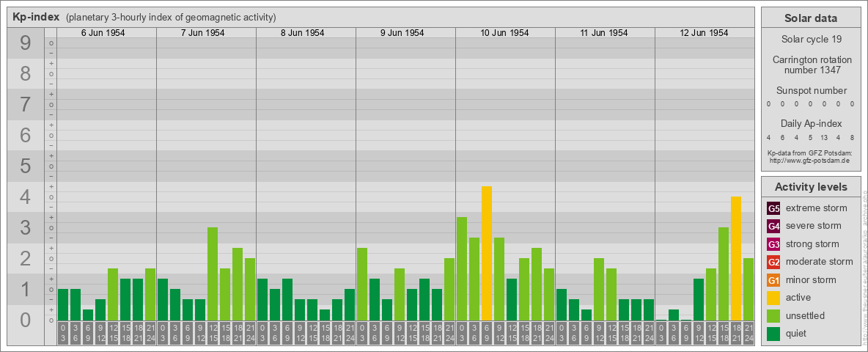Click the yellow bar on 10 Jun
The height and width of the screenshot is (352, 868).
487,253
